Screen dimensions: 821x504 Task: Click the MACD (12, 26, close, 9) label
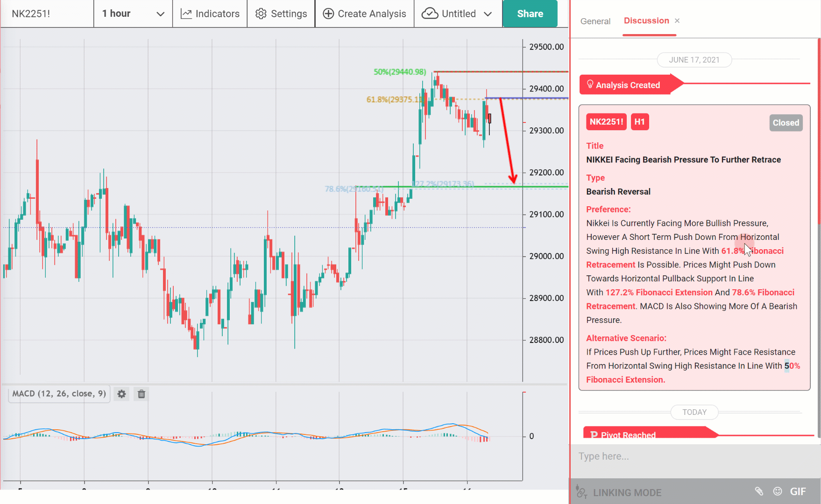pos(59,394)
